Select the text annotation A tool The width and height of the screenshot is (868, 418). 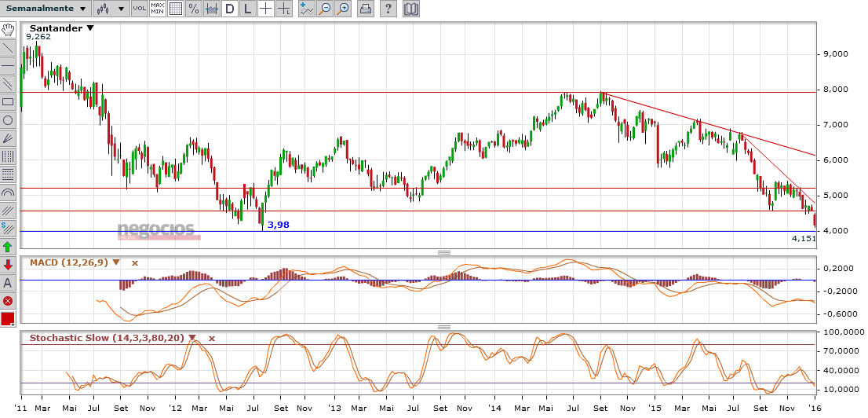[x=8, y=283]
